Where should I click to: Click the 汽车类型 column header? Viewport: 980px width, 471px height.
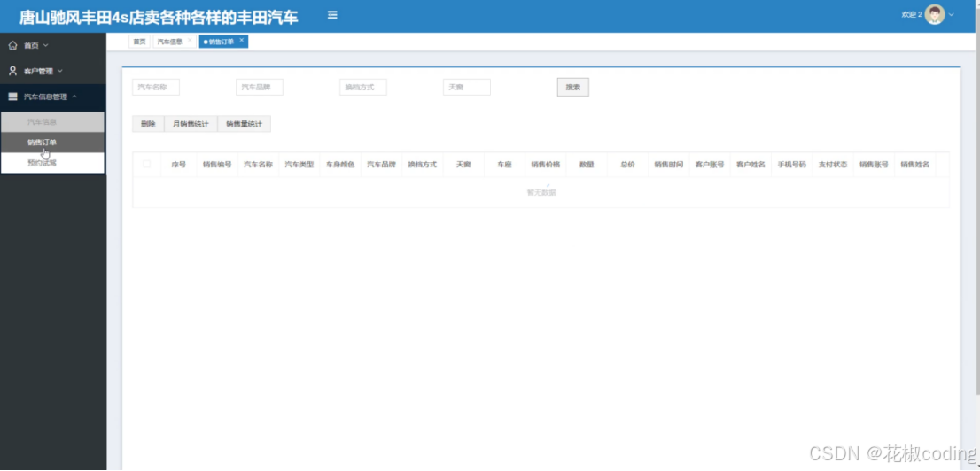pos(299,165)
